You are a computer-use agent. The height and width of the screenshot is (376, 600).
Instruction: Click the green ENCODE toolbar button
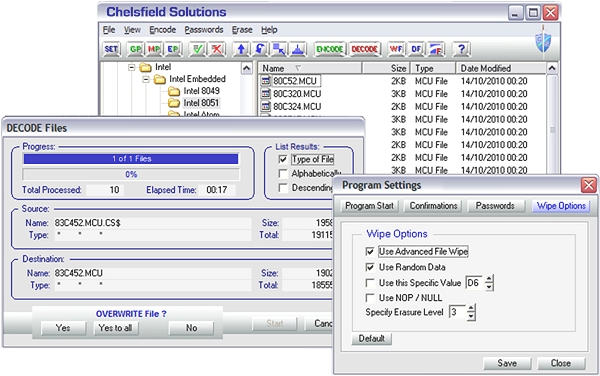point(329,49)
